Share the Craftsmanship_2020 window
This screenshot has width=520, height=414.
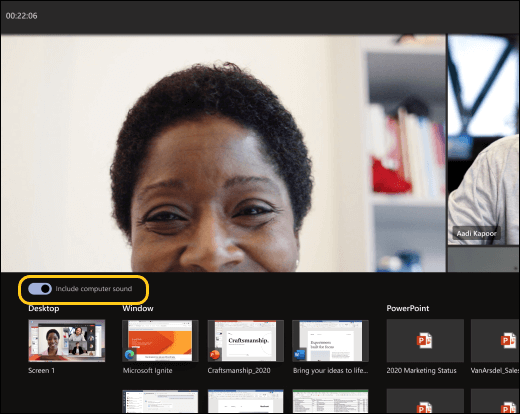click(x=246, y=341)
